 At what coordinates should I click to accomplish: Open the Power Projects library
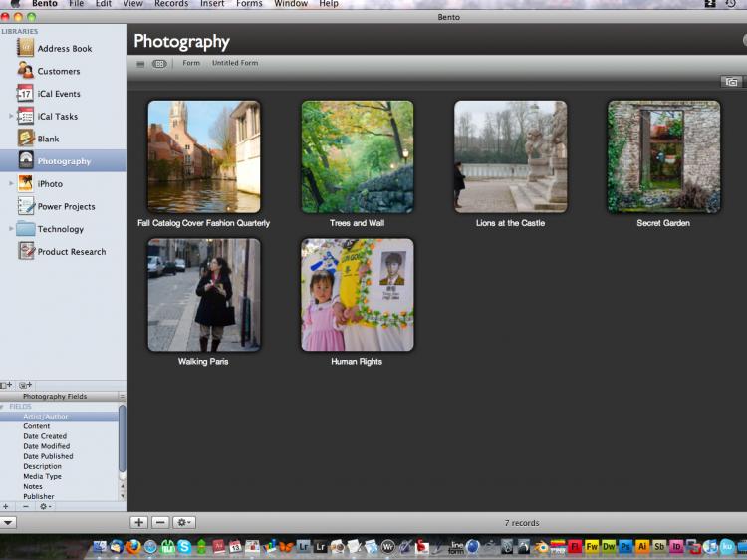click(x=66, y=207)
